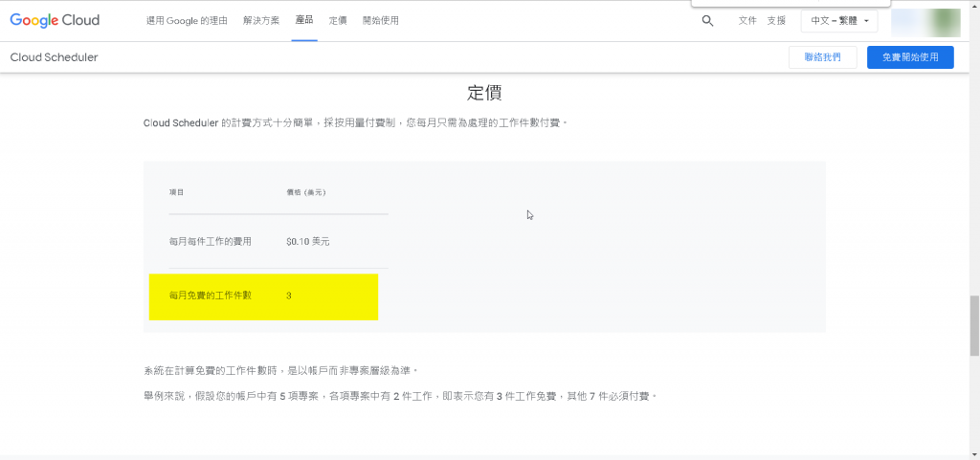Go to the 定價 nav item
This screenshot has height=460, width=980.
coord(338,21)
